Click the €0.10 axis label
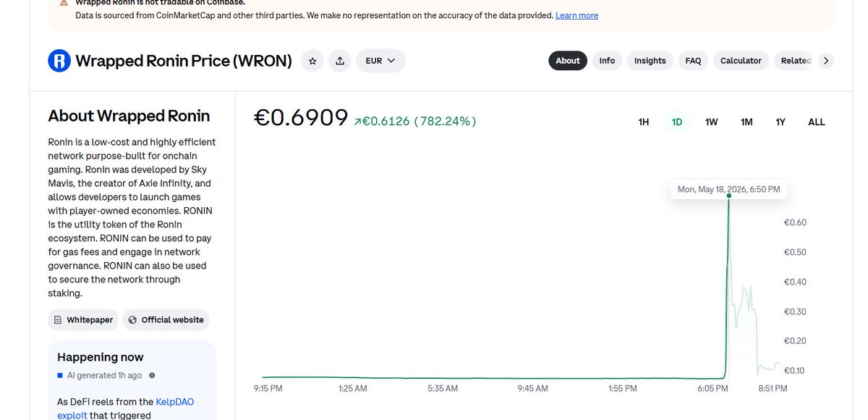The height and width of the screenshot is (420, 868). point(795,371)
